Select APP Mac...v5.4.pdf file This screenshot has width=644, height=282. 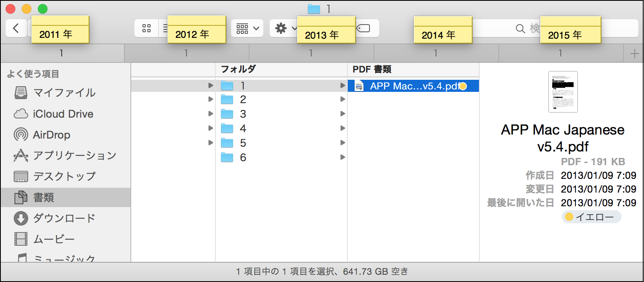[x=413, y=86]
